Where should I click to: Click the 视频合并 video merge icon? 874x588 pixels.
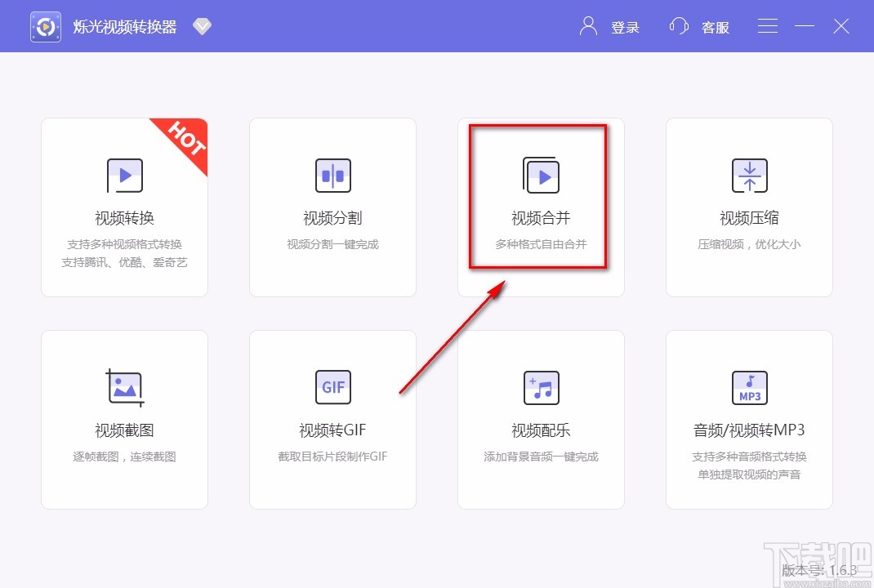click(x=541, y=176)
